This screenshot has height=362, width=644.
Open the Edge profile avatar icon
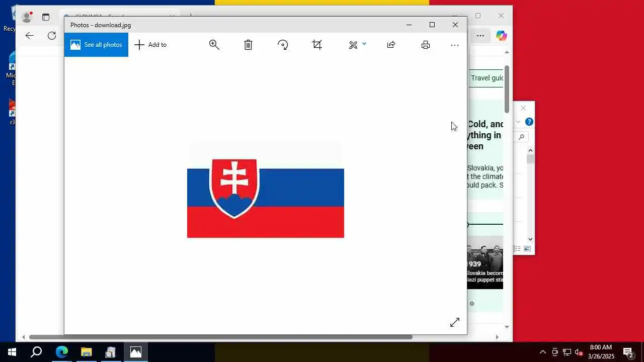click(27, 17)
